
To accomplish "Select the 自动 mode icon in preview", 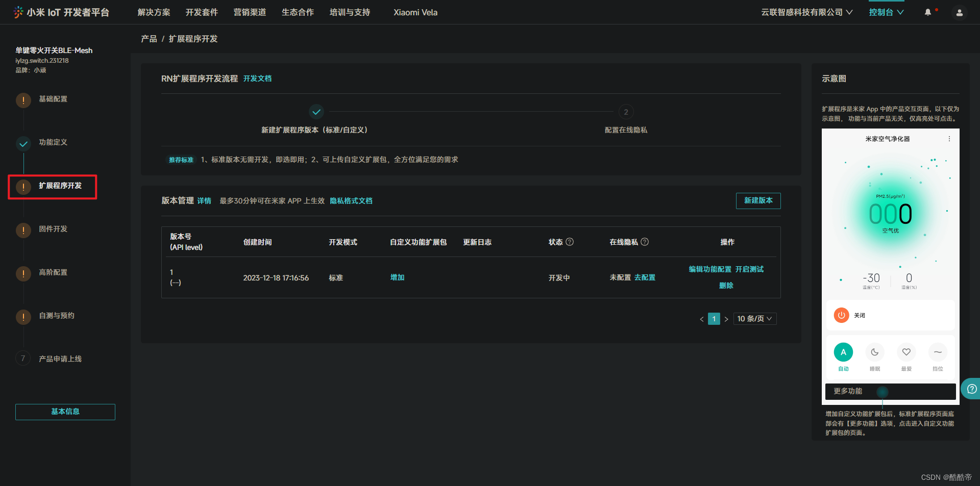I will [x=843, y=352].
